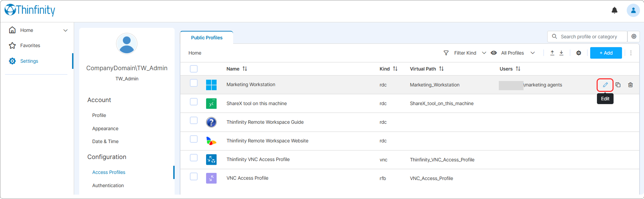644x199 pixels.
Task: Click the Settings gear icon in sidebar
Action: (x=12, y=61)
